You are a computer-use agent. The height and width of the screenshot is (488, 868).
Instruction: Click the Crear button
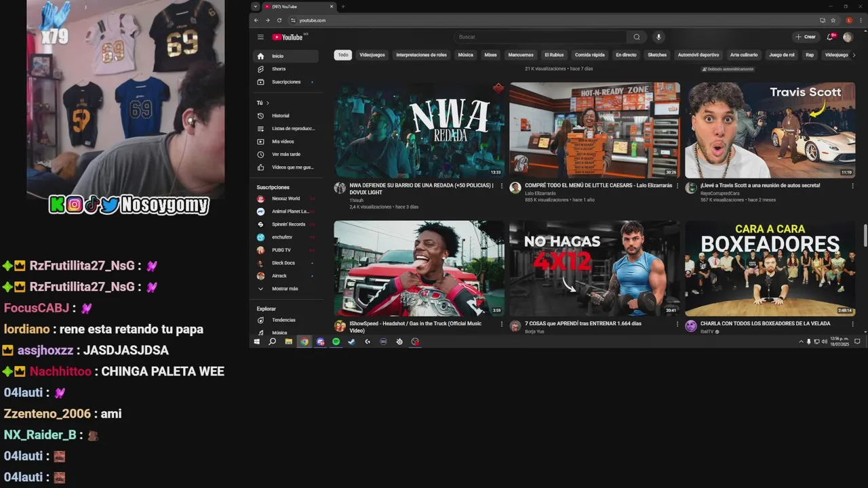[806, 37]
